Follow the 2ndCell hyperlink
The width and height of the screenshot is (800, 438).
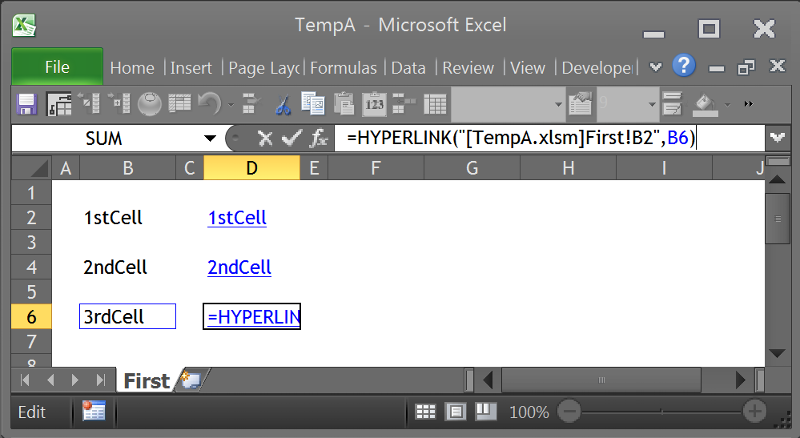coord(239,267)
